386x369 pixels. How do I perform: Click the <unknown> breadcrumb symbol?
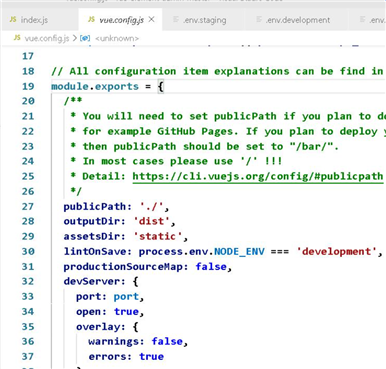click(117, 38)
